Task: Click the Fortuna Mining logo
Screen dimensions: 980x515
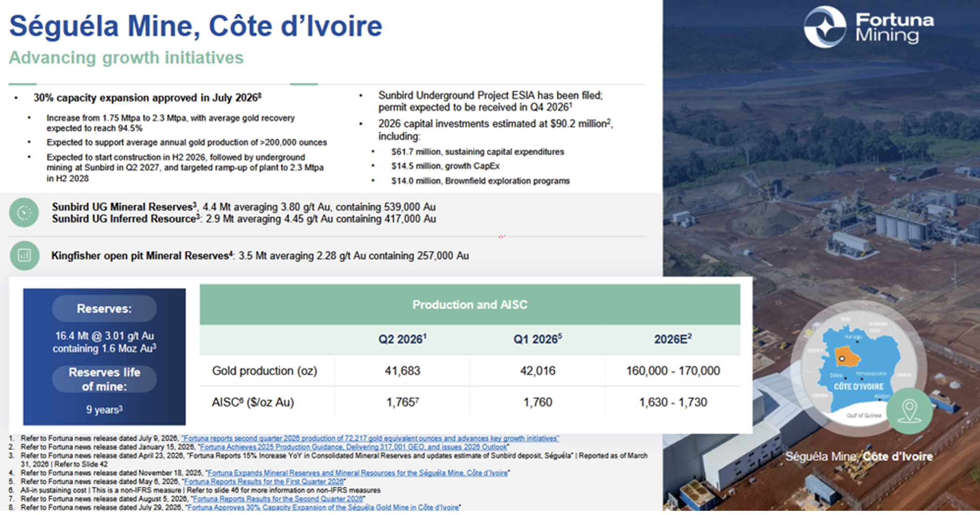Action: (x=869, y=27)
